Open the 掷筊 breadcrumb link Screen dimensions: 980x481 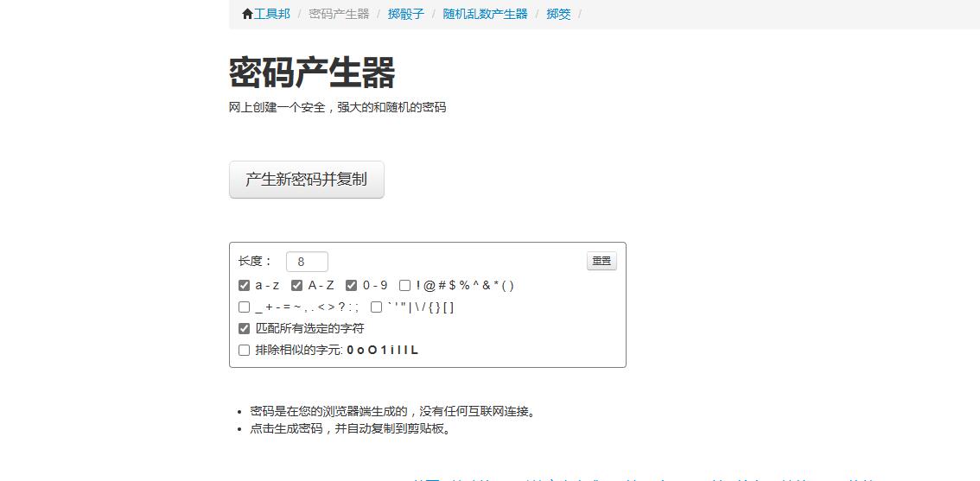558,14
